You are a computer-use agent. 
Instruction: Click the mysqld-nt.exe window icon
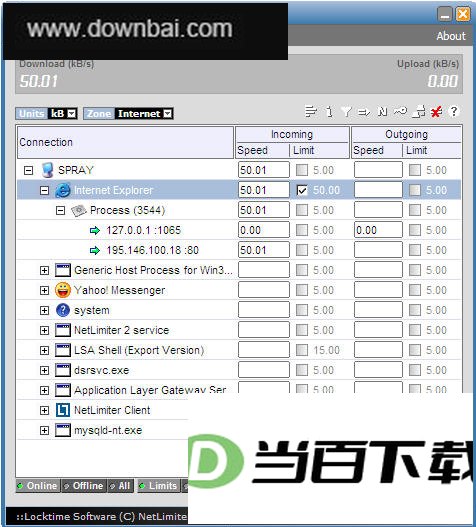tap(63, 430)
